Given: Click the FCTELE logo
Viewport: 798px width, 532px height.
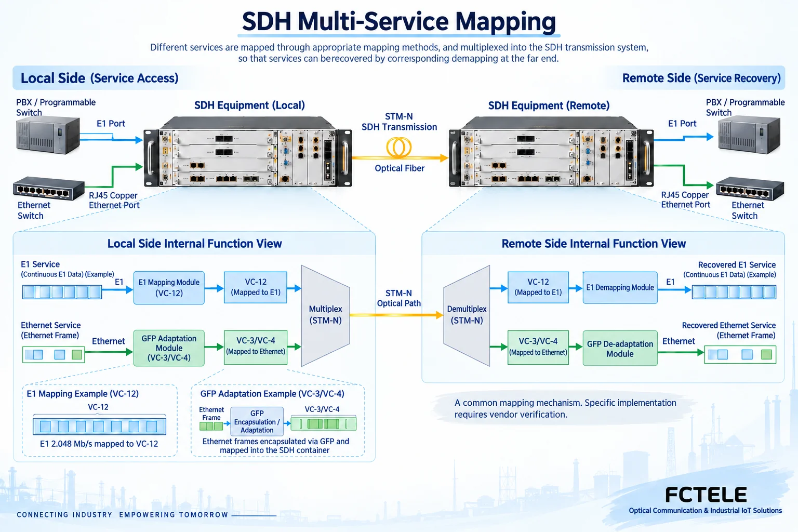Looking at the screenshot, I should pos(706,495).
